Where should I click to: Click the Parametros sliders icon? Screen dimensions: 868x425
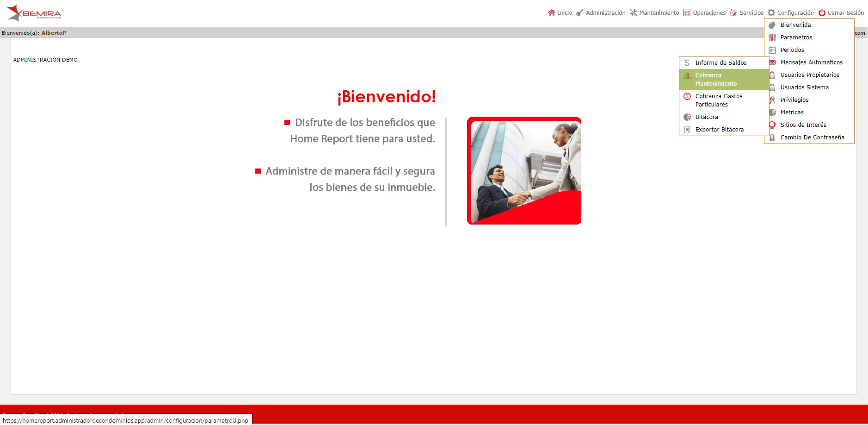[x=772, y=37]
